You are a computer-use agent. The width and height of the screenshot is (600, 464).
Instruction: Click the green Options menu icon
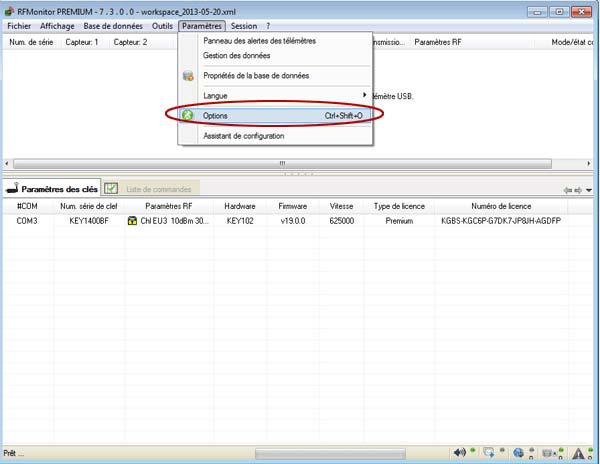188,115
